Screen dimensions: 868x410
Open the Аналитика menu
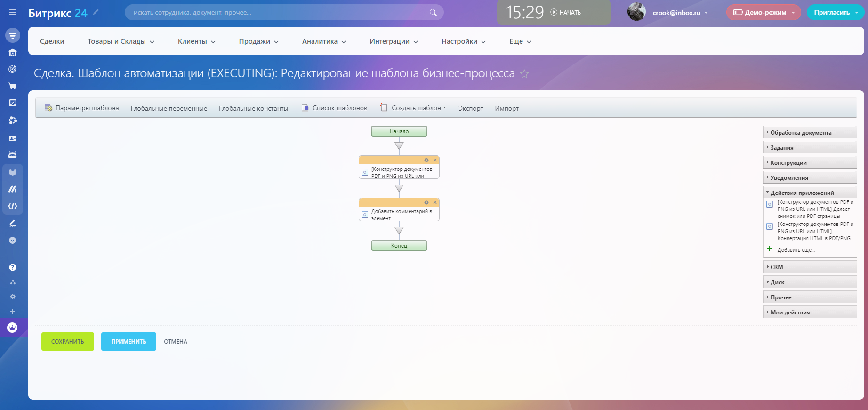[x=324, y=41]
